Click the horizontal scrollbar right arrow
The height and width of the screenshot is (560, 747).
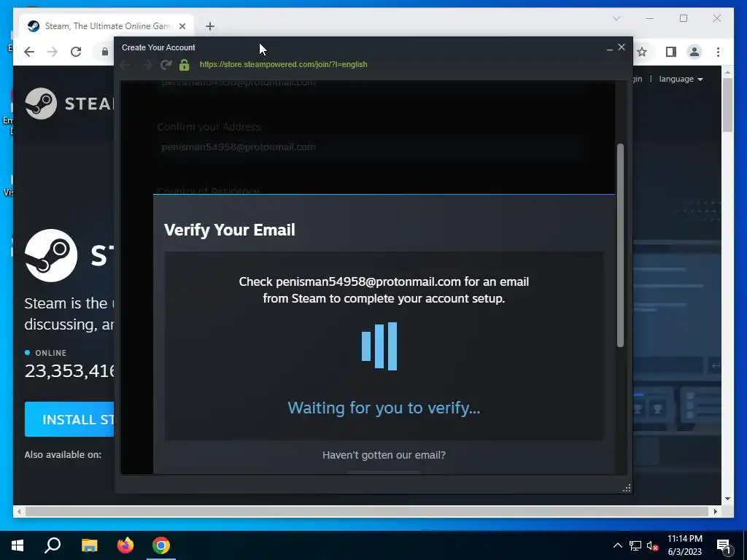point(715,511)
